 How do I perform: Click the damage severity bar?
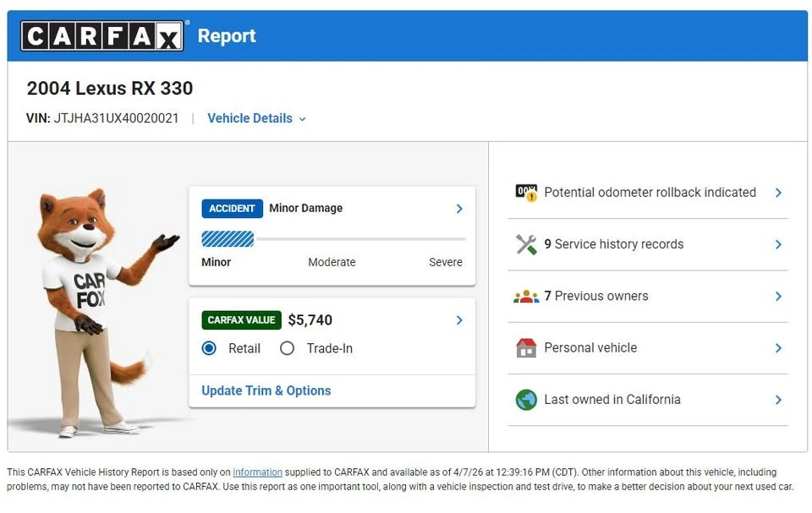[x=333, y=239]
